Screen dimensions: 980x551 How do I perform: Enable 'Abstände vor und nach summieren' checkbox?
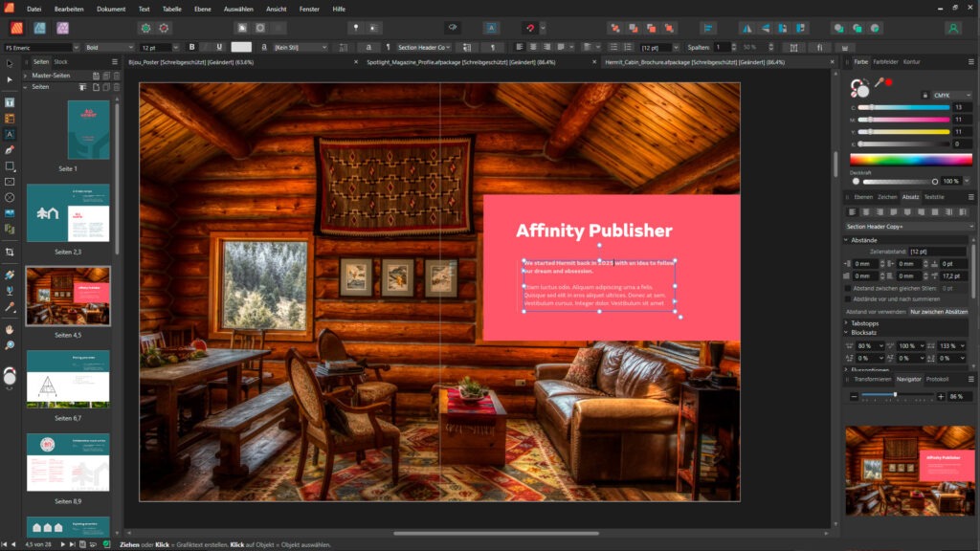tap(848, 299)
